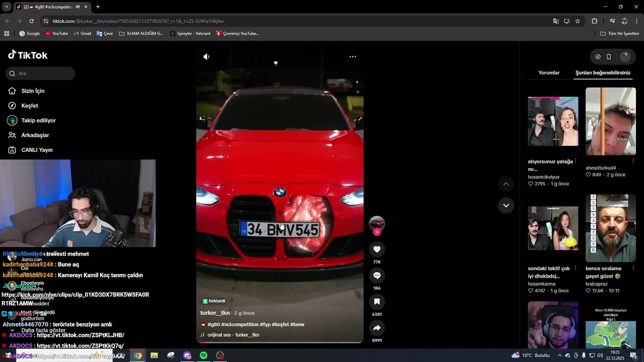Open orijinal ses - turker__tkn sound

233,335
